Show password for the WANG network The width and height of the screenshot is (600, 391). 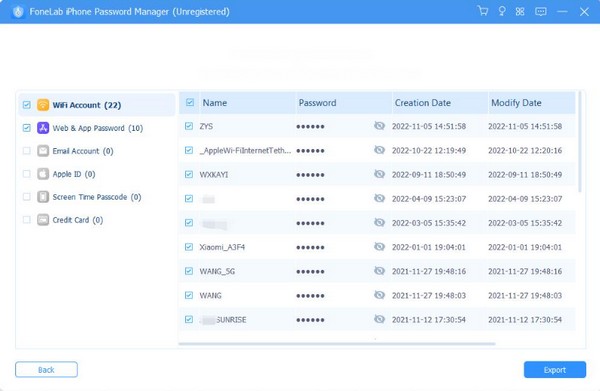[379, 295]
